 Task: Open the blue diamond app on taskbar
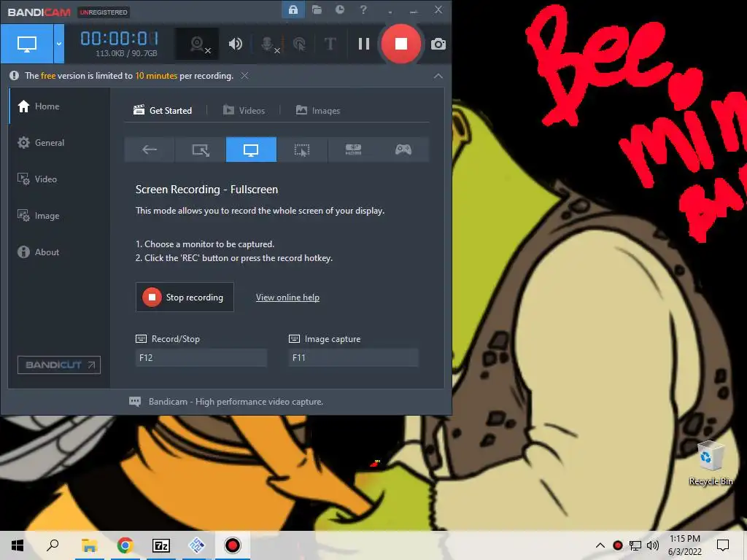(x=197, y=545)
